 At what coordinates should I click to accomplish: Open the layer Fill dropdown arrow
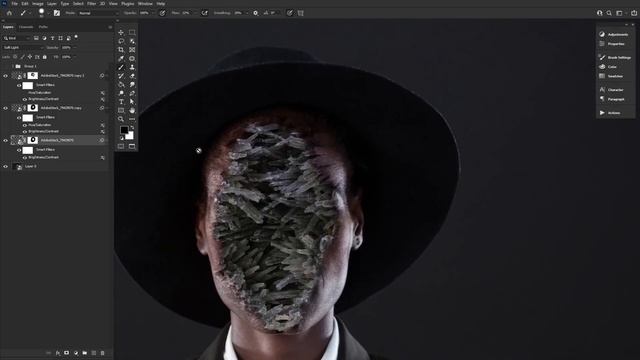click(x=75, y=57)
